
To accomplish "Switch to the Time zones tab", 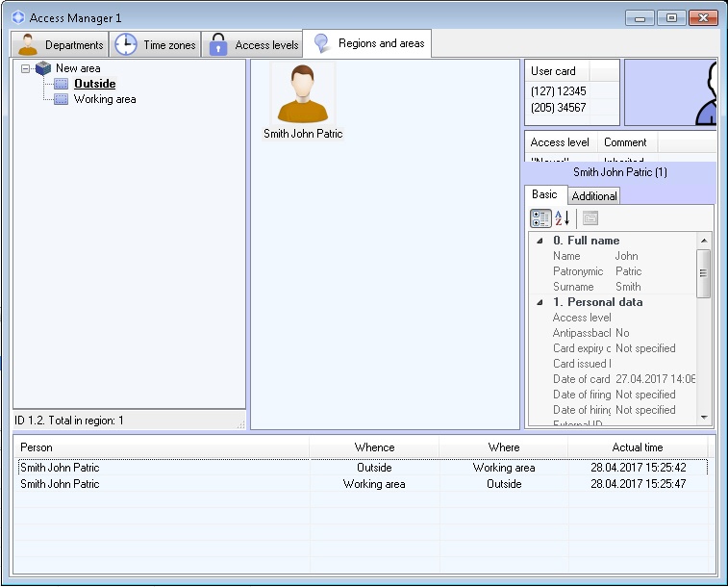I will click(156, 44).
